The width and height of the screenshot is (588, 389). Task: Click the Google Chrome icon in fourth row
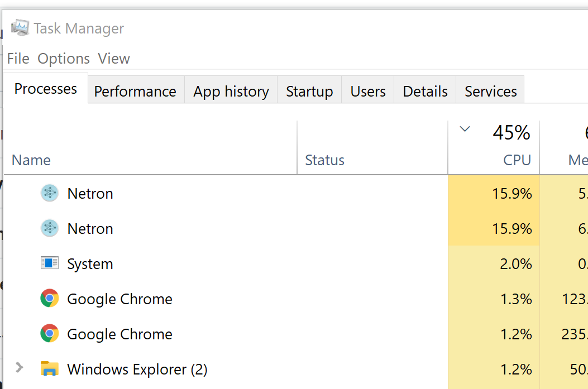click(x=50, y=299)
